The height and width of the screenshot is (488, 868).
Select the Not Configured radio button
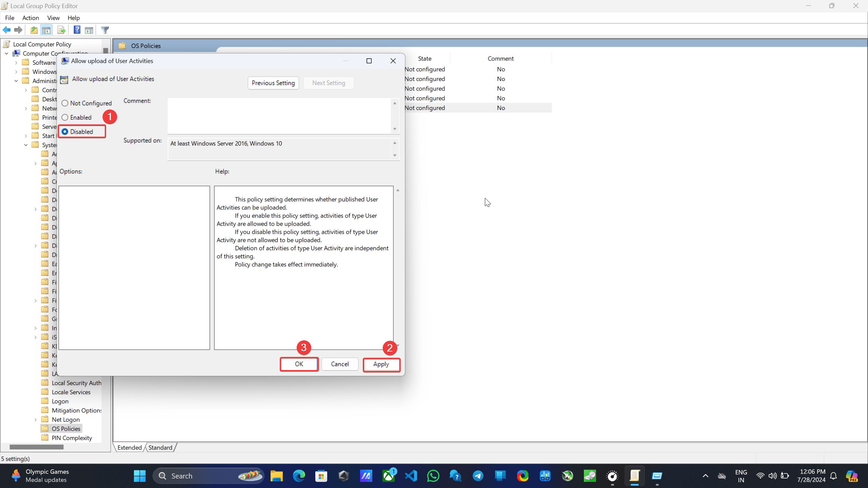[64, 103]
